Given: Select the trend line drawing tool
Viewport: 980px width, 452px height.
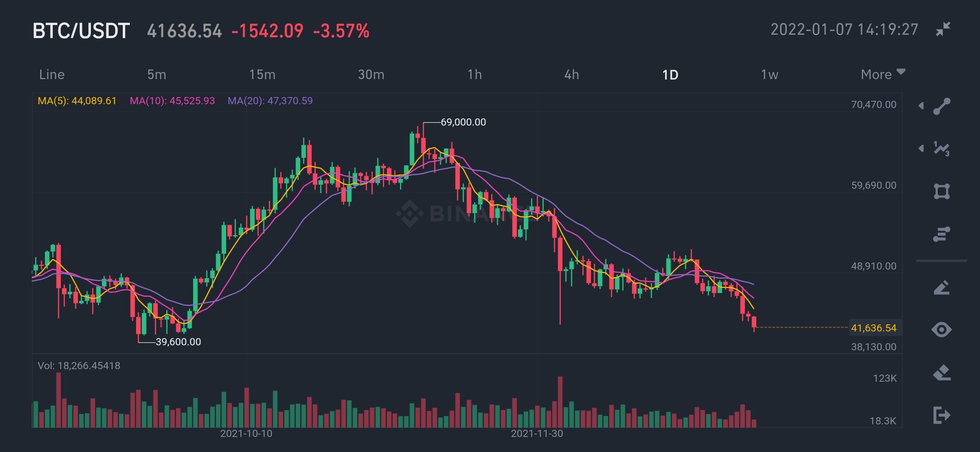Looking at the screenshot, I should 941,106.
